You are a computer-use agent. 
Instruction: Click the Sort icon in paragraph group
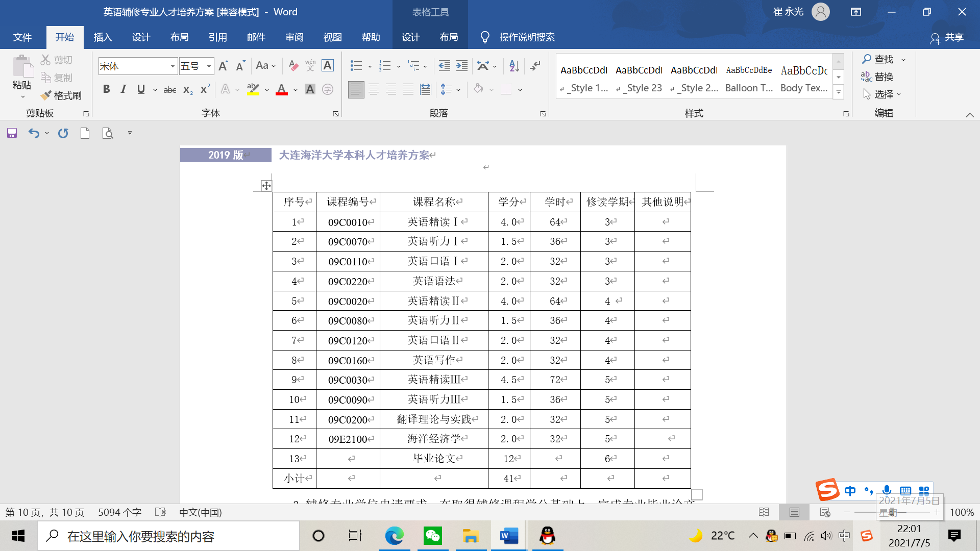[514, 66]
